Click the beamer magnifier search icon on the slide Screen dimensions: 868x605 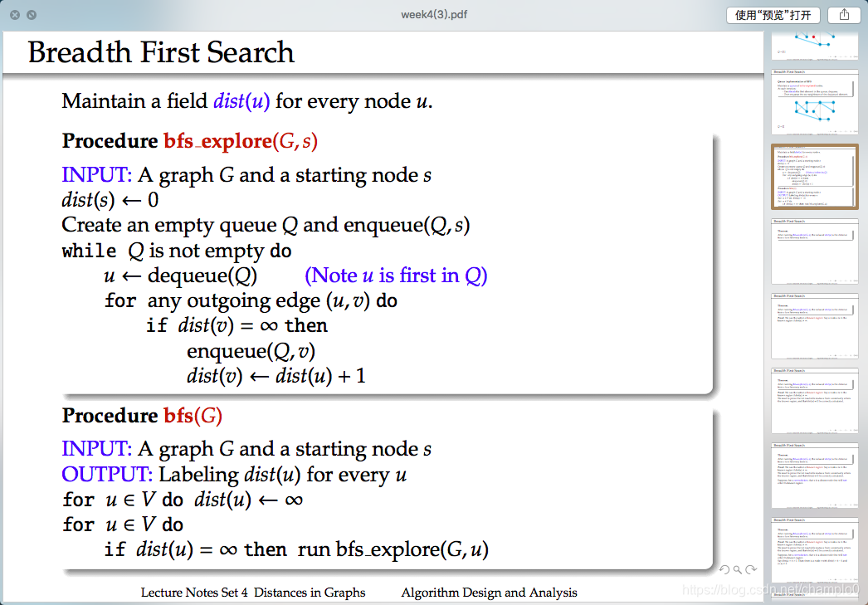(738, 569)
